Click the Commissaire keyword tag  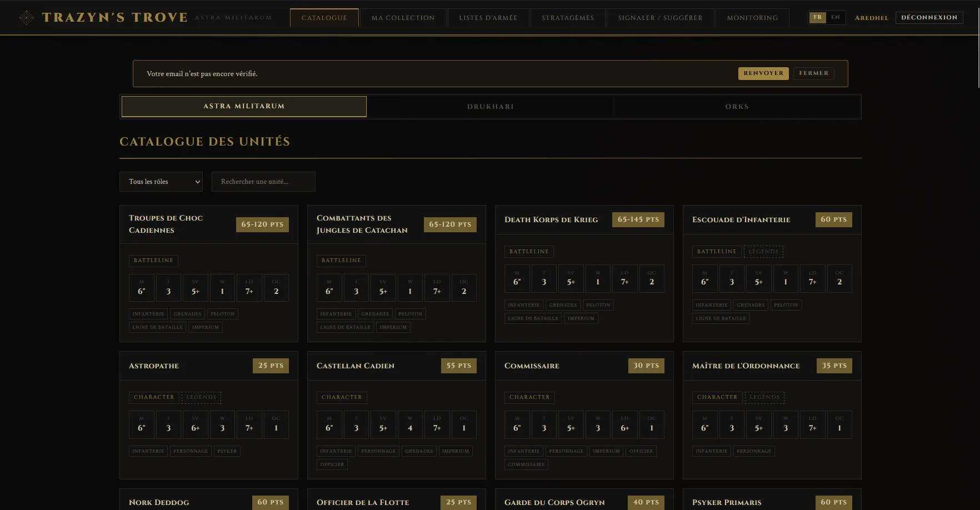click(x=526, y=464)
